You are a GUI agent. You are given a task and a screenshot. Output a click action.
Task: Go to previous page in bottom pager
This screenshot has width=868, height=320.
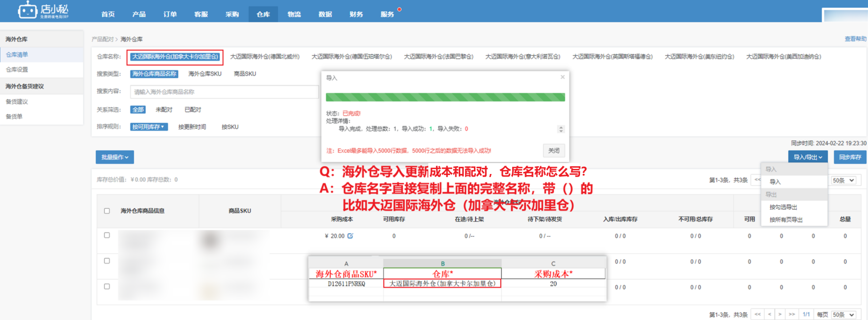pyautogui.click(x=769, y=314)
